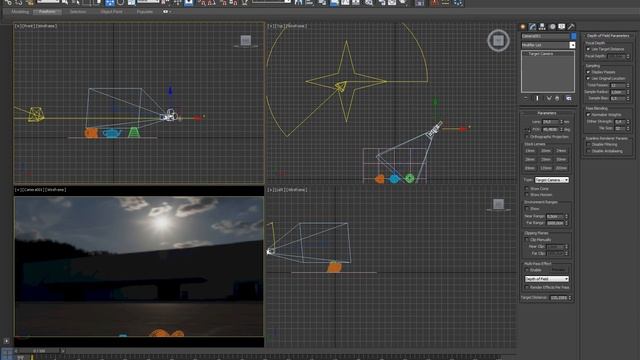The image size is (640, 360).
Task: Toggle Show End Result in modifier stack
Action: point(537,98)
